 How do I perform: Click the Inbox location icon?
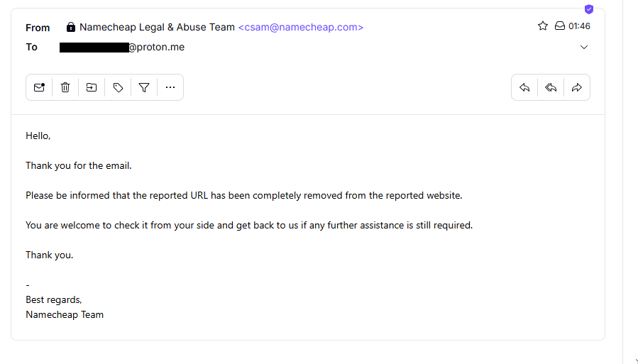560,26
